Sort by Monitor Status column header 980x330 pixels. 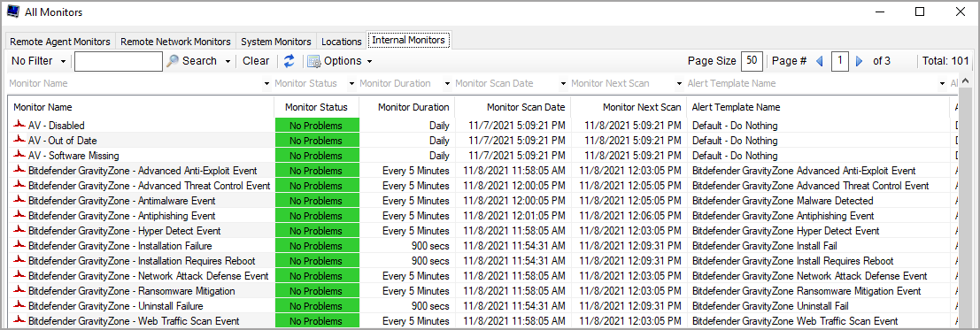point(316,107)
